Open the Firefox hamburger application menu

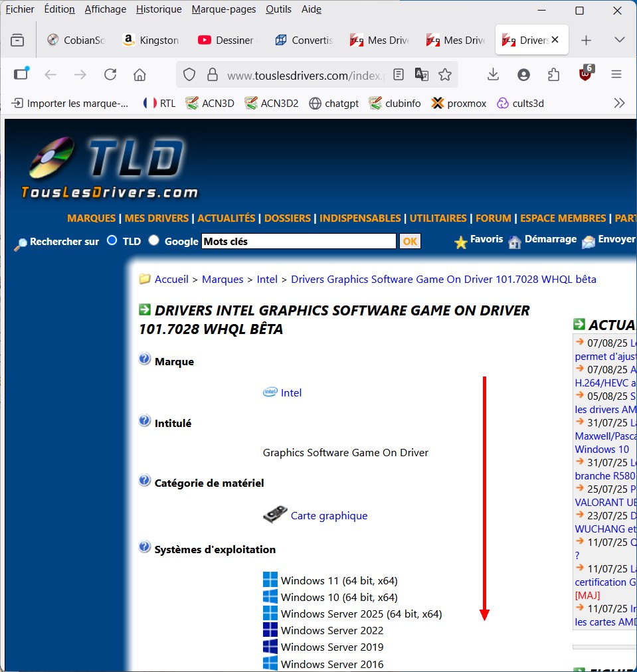(x=616, y=75)
